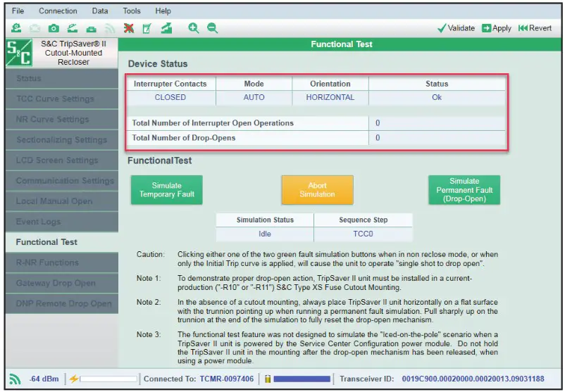Click the zoom in magnifier icon
Viewport: 565px width, 392px height.
pyautogui.click(x=194, y=28)
